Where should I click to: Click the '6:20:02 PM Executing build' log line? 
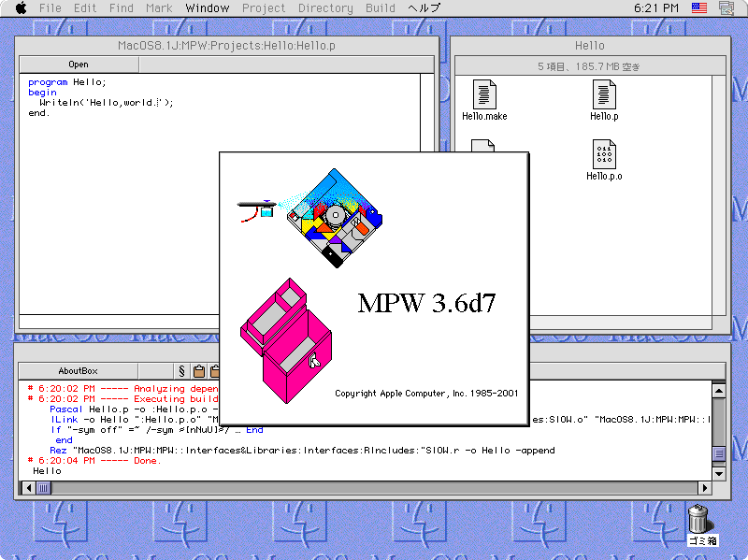tap(122, 399)
